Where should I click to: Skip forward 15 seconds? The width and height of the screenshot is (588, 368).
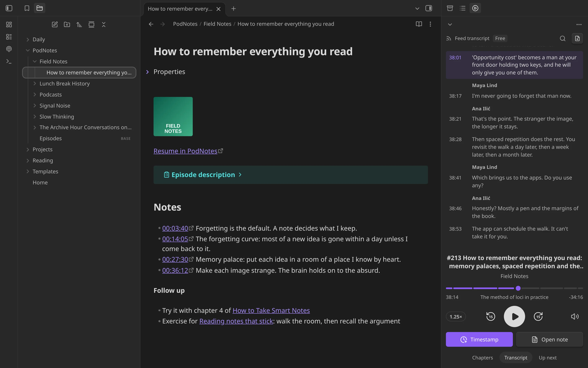click(538, 317)
